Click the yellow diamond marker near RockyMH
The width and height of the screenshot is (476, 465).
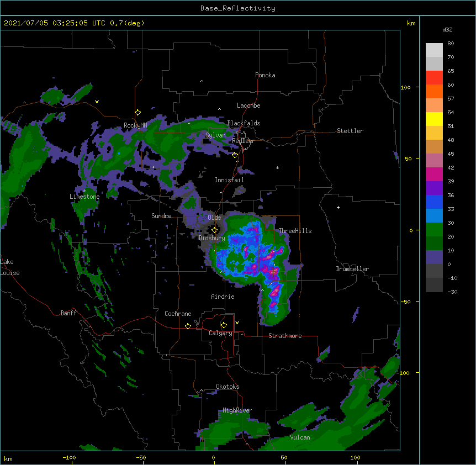[x=137, y=113]
